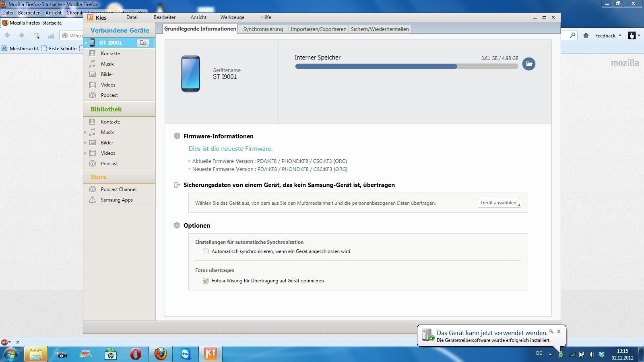
Task: Click Erste Schritte bookmark in Firefox
Action: 59,49
